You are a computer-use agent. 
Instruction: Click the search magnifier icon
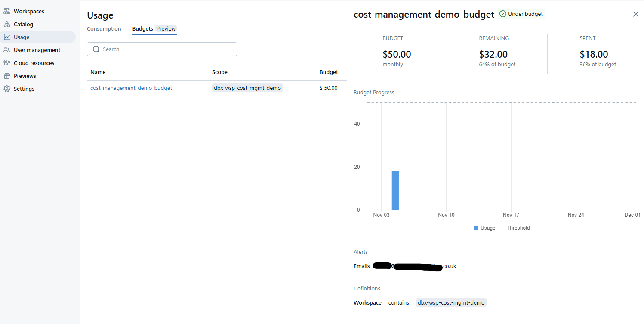[x=96, y=49]
